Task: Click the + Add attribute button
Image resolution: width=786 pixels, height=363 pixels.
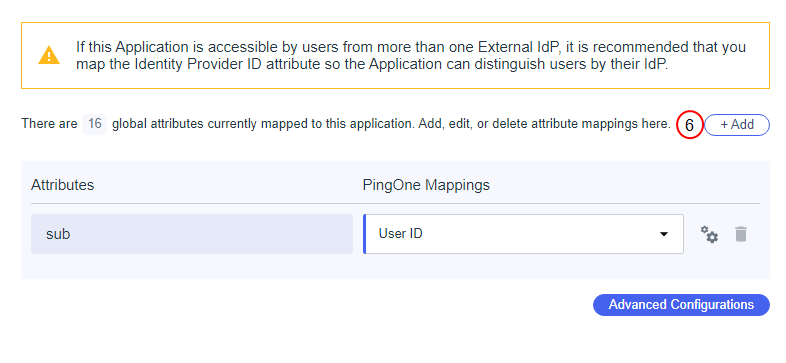Action: coord(737,125)
